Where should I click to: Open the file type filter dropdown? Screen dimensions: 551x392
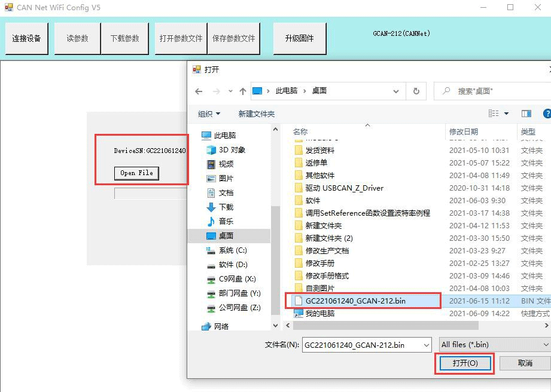click(494, 345)
